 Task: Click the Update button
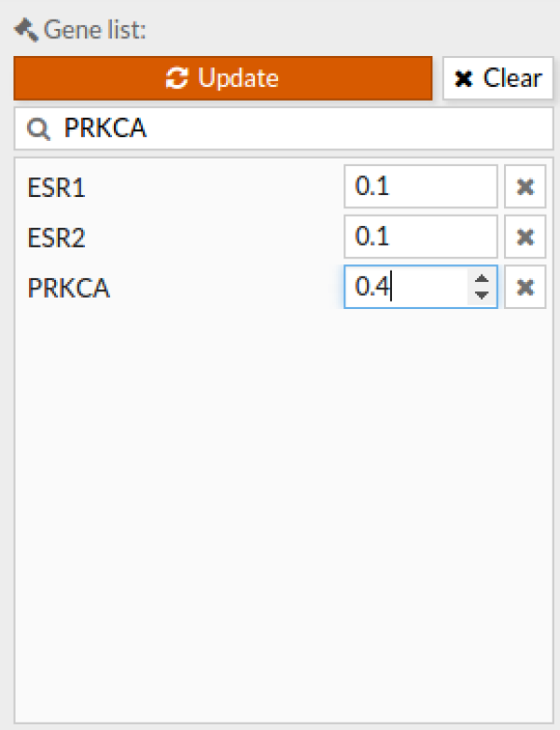coord(222,78)
